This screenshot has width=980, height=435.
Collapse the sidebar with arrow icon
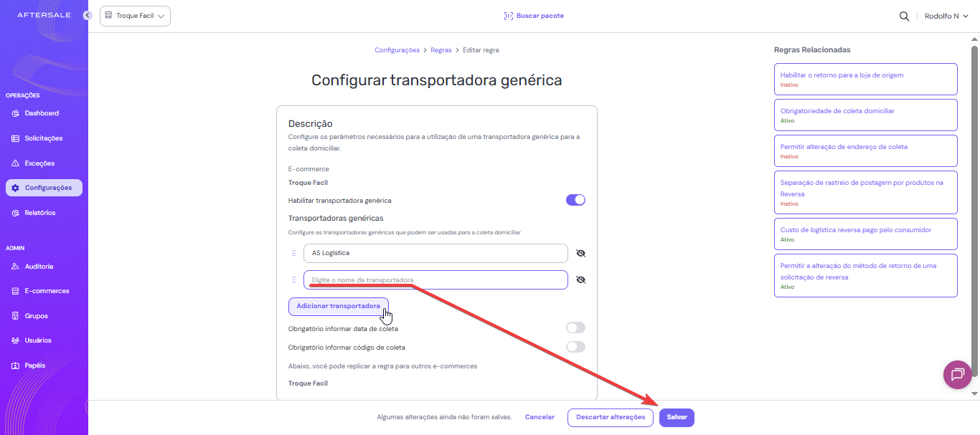tap(88, 15)
